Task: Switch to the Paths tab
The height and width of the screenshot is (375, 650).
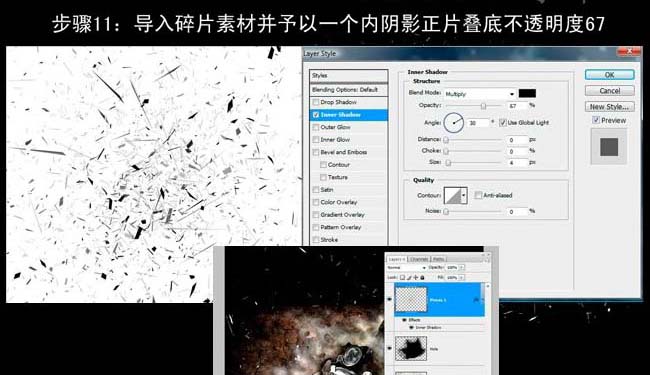Action: click(439, 259)
